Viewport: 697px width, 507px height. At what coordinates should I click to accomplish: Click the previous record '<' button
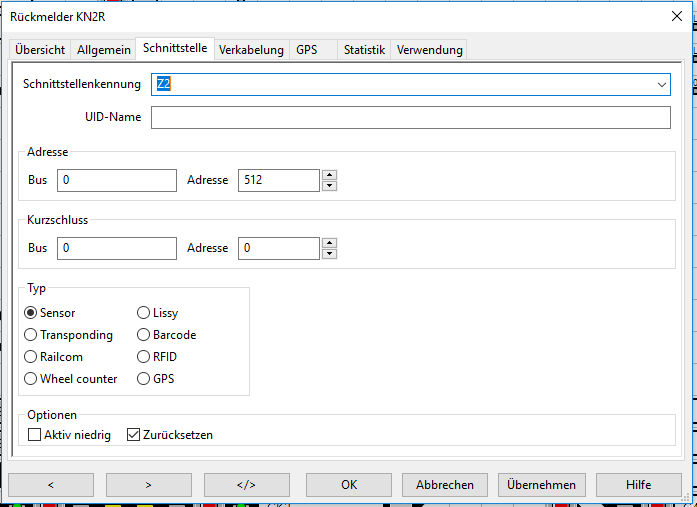point(50,485)
